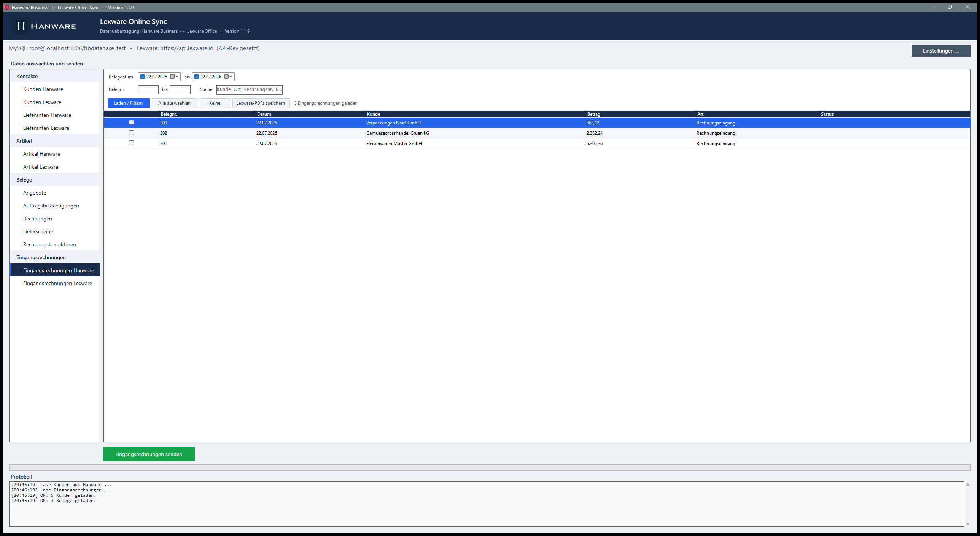Select Kunden Hanware in sidebar

55,89
